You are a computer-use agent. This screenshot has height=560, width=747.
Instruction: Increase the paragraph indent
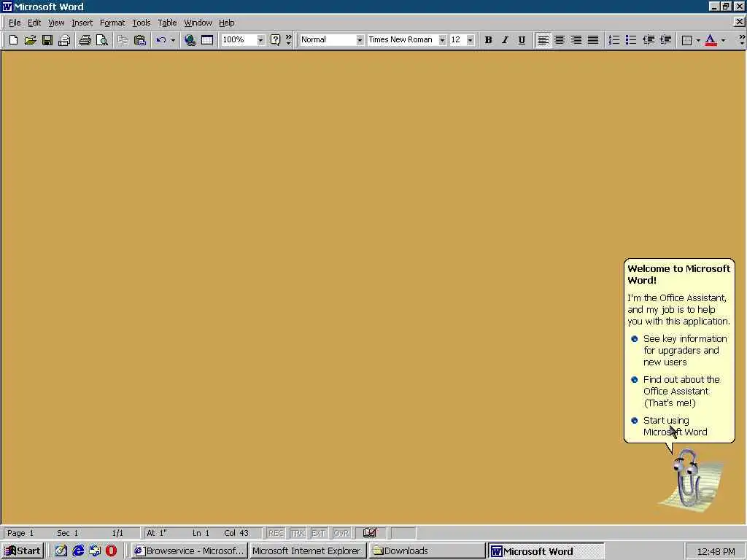coord(665,40)
